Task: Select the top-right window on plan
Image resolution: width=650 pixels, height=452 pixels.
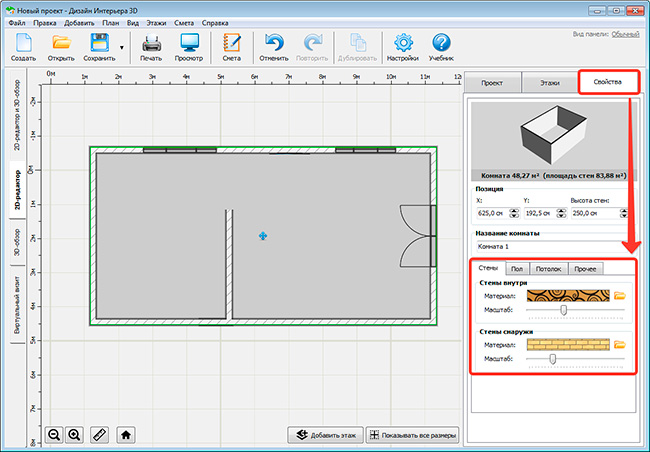Action: tap(365, 150)
